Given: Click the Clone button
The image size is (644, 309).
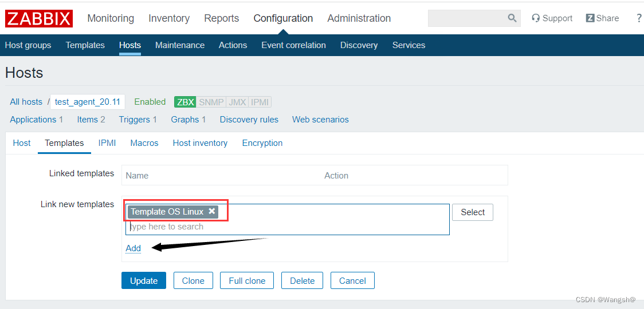Looking at the screenshot, I should pyautogui.click(x=194, y=281).
